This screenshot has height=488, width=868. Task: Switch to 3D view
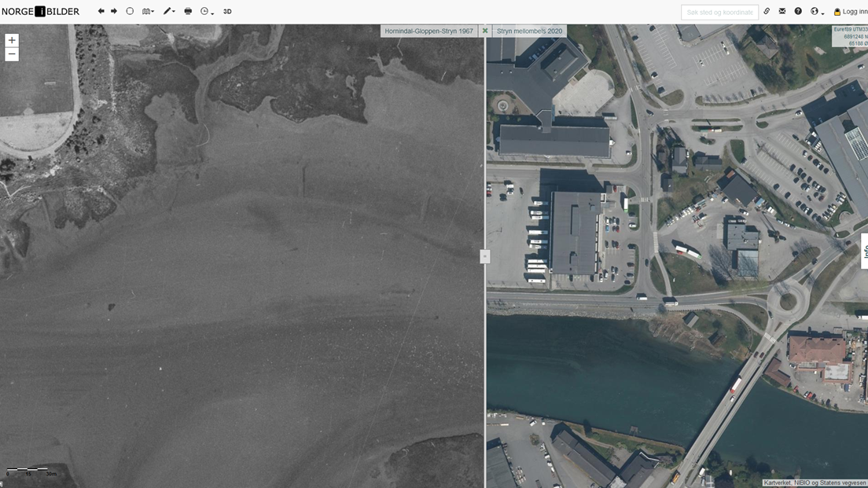(x=227, y=12)
